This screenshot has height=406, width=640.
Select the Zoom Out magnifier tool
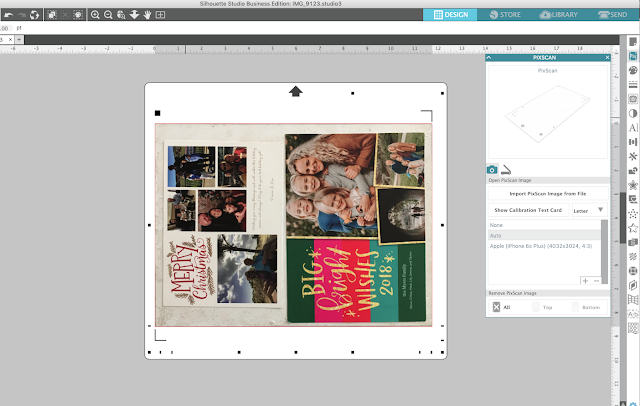108,15
